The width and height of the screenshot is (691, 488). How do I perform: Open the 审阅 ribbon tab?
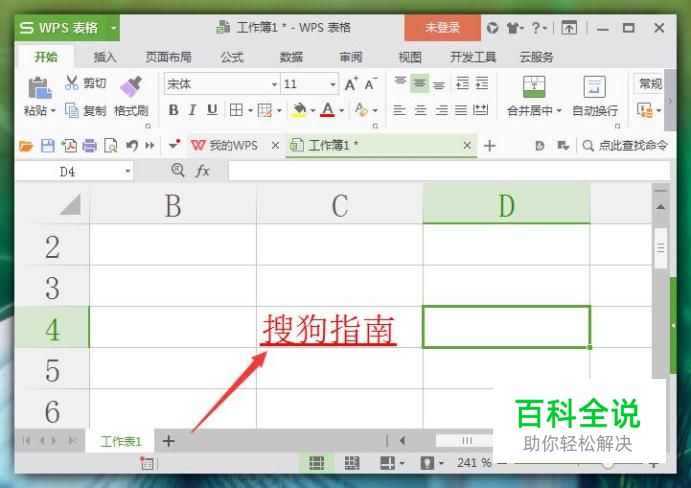tap(350, 57)
